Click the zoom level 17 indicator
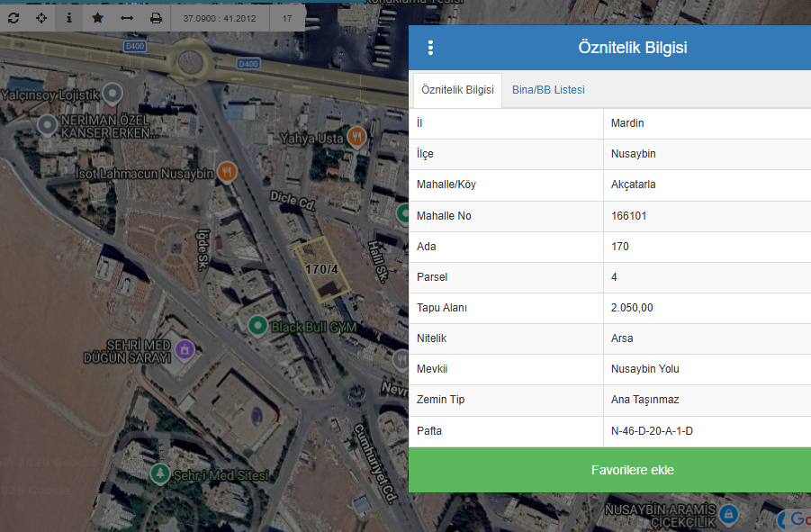 [x=287, y=18]
